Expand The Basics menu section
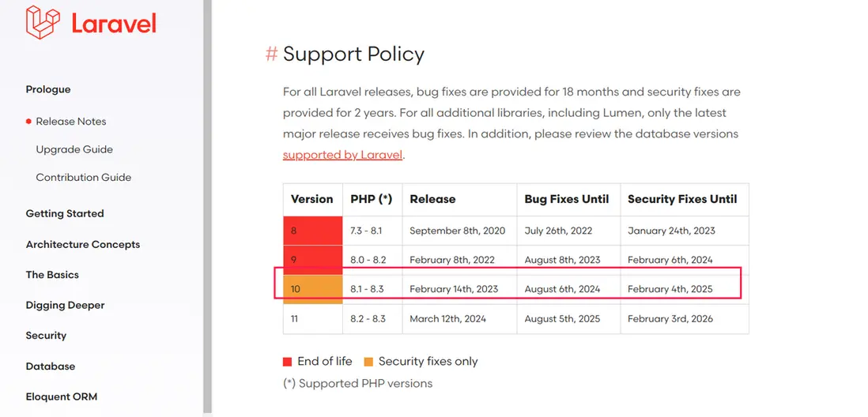 [52, 275]
